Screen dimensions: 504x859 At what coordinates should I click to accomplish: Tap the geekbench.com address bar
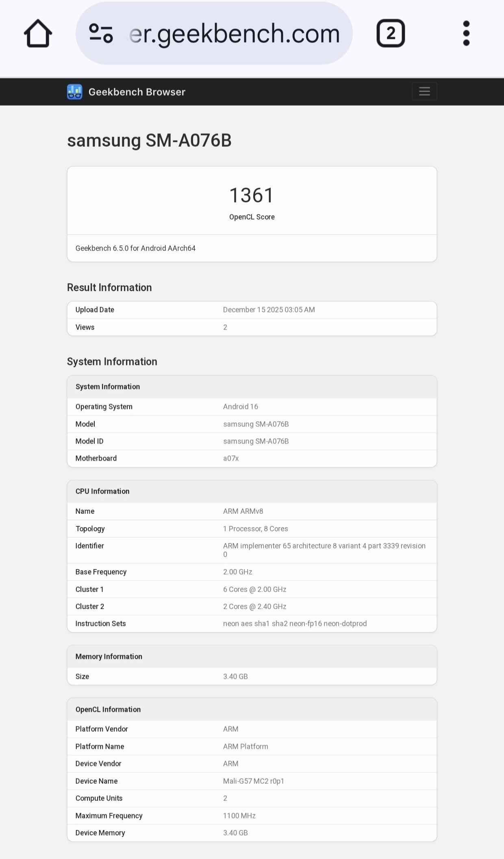234,33
